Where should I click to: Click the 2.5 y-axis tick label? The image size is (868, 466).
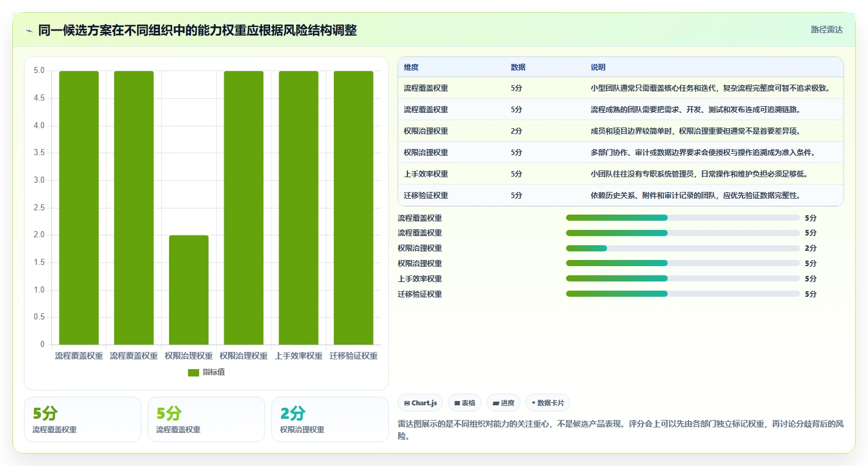click(x=39, y=207)
